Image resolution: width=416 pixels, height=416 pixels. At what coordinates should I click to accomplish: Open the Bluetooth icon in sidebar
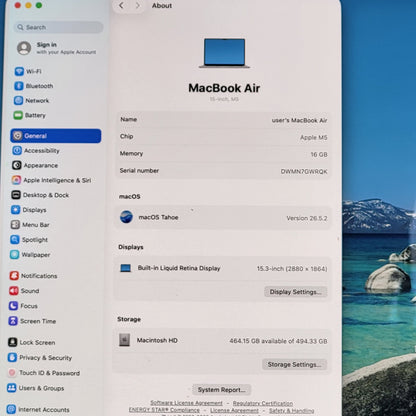coord(19,86)
